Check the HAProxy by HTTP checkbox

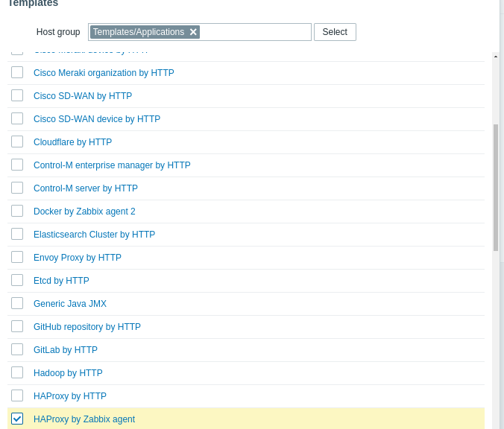[x=17, y=396]
